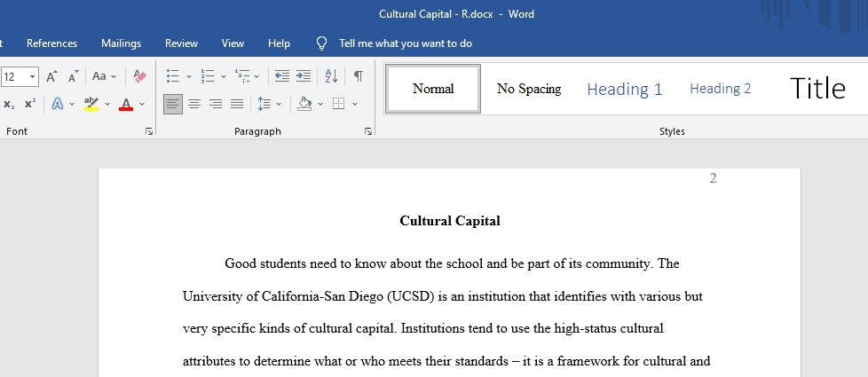Apply paragraph shading with paint bucket

tap(304, 104)
